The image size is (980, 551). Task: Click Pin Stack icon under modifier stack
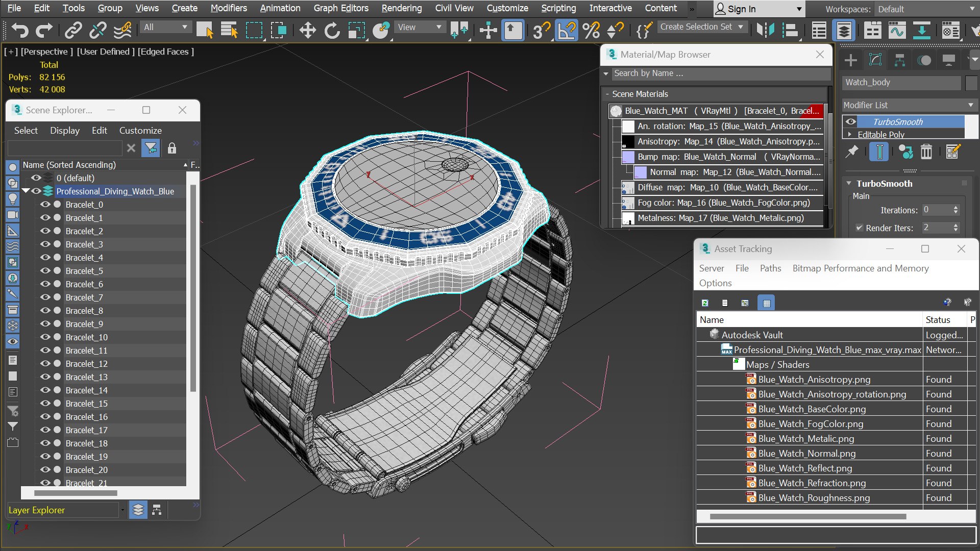(851, 152)
